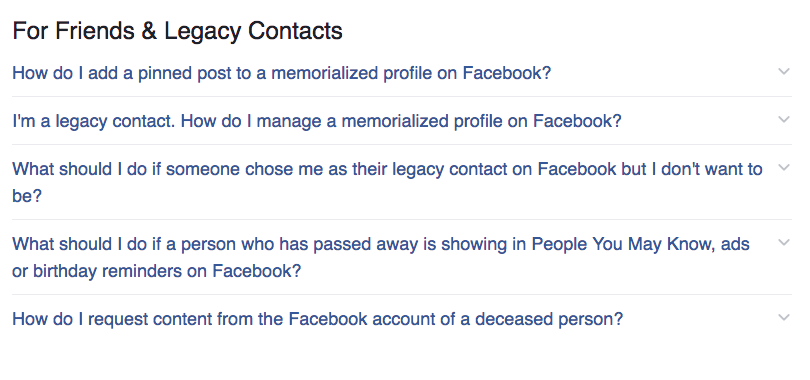Expand chevron next to manage memorialized profile

pos(784,120)
